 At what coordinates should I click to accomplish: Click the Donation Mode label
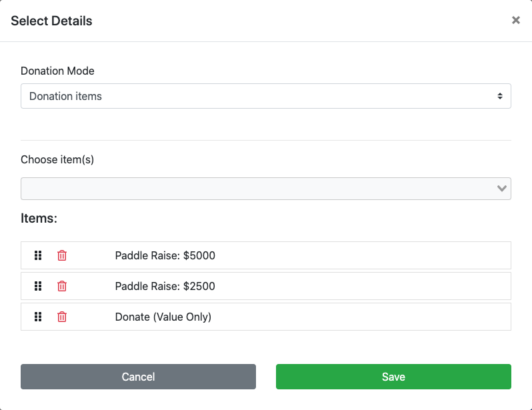pyautogui.click(x=57, y=71)
